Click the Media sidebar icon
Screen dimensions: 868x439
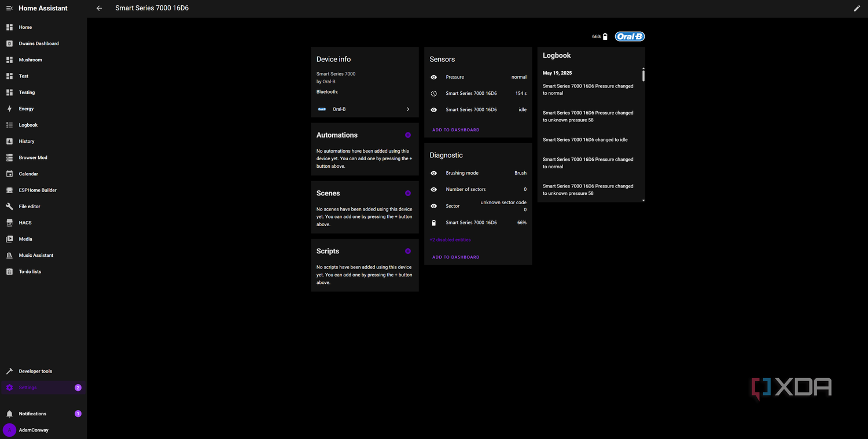pyautogui.click(x=9, y=239)
